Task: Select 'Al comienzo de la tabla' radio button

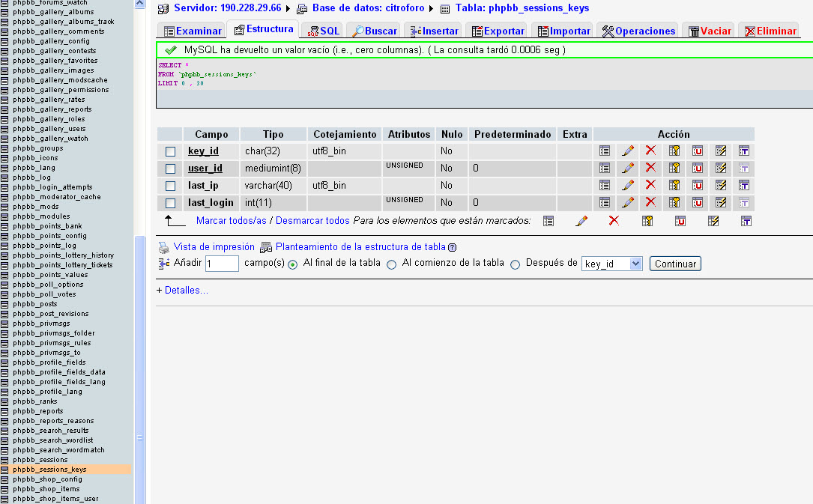Action: click(391, 264)
